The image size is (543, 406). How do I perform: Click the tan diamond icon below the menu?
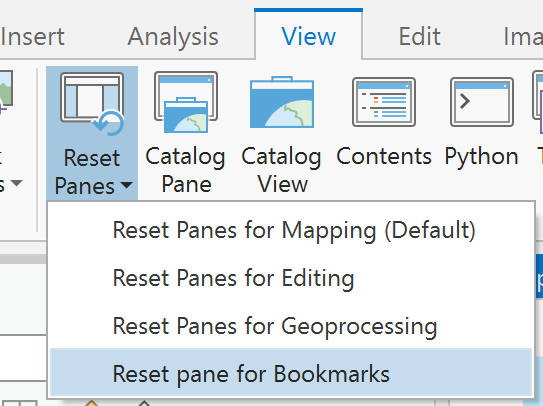[x=91, y=403]
